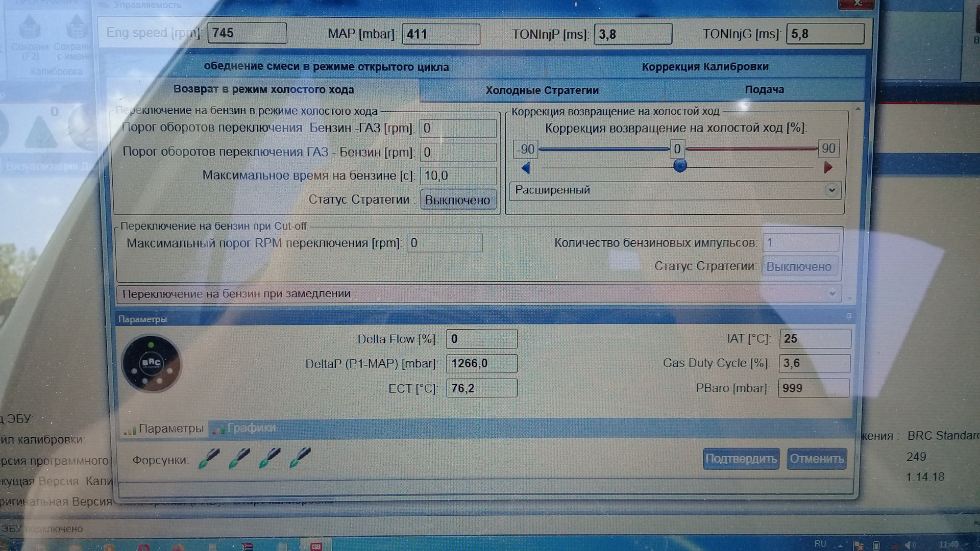Screen dimensions: 980x551
Task: Click the pin icon on 'Параметры' panel header
Action: click(x=849, y=317)
